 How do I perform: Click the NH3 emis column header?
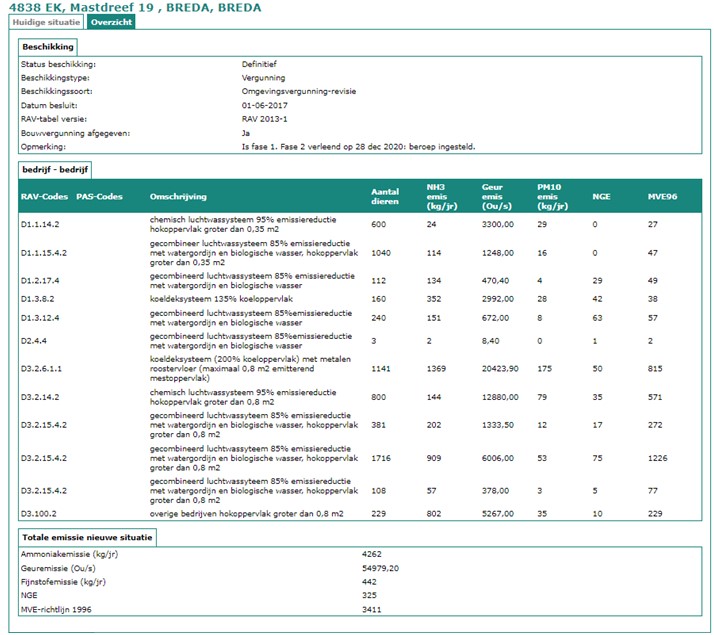(442, 197)
